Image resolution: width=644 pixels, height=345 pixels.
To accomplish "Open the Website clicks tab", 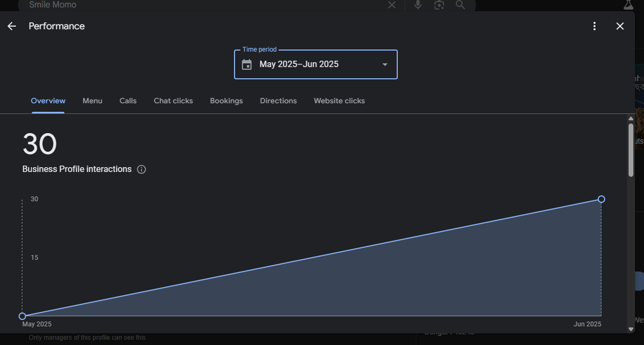I will 339,101.
